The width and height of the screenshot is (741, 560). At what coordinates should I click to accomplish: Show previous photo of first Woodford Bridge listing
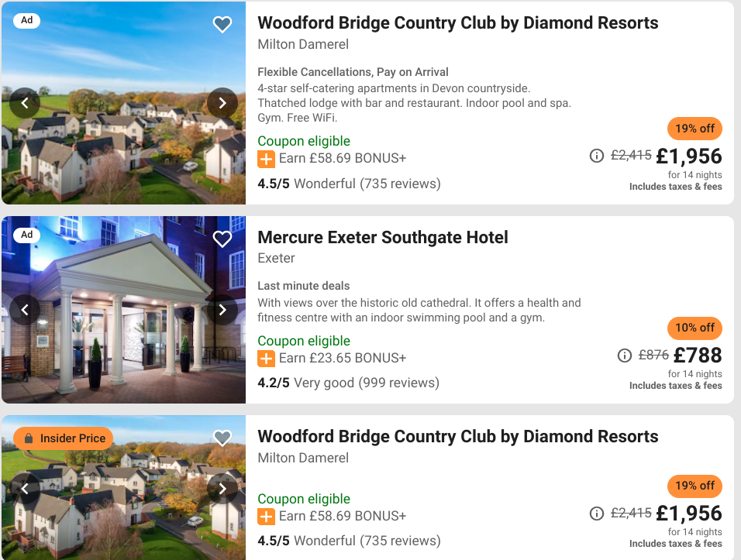coord(25,103)
